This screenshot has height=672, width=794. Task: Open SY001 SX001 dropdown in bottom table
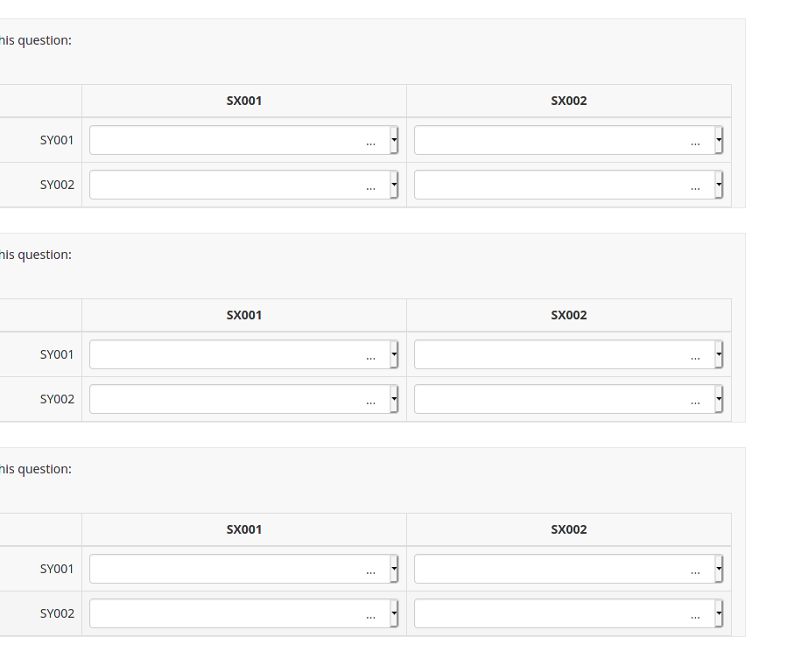tap(243, 569)
